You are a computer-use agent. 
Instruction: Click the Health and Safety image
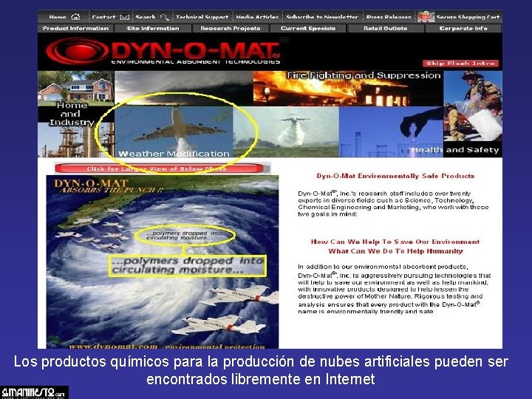pyautogui.click(x=391, y=132)
